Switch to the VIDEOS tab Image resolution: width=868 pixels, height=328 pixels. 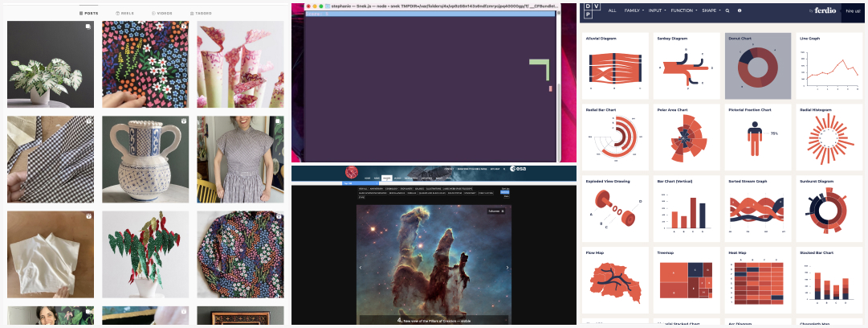click(161, 14)
